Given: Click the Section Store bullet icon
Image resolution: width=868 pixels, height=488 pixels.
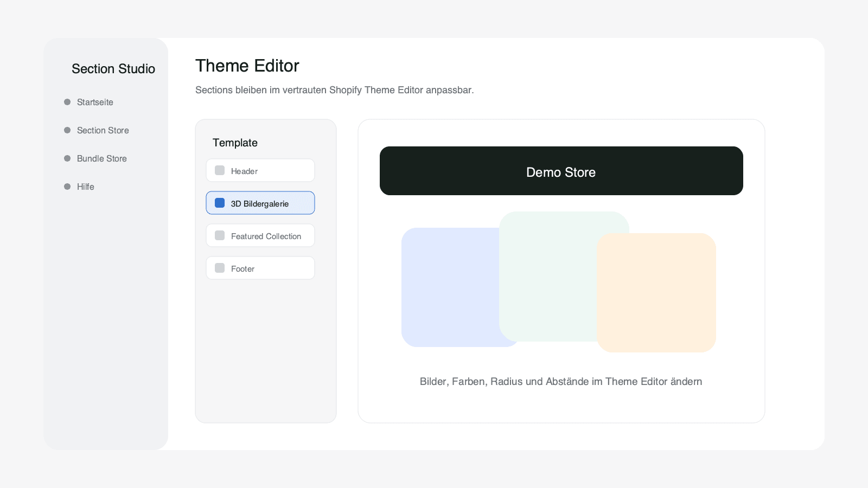Looking at the screenshot, I should [x=67, y=130].
